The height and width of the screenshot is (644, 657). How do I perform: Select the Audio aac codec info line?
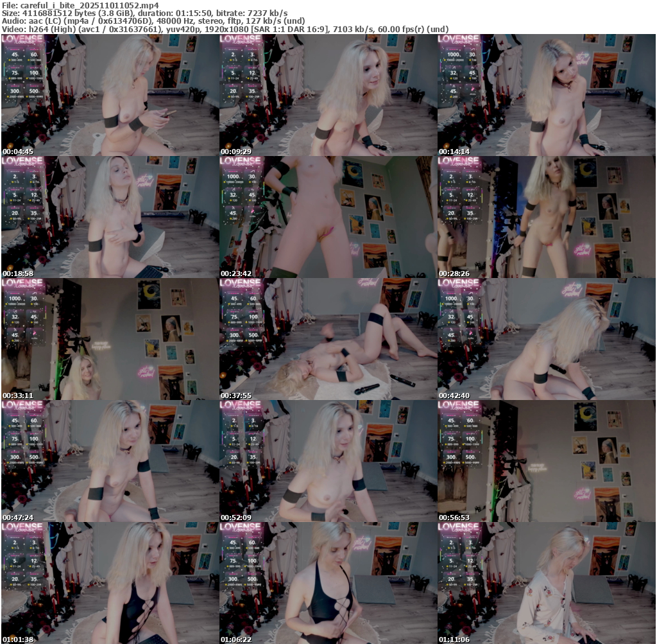click(x=153, y=21)
